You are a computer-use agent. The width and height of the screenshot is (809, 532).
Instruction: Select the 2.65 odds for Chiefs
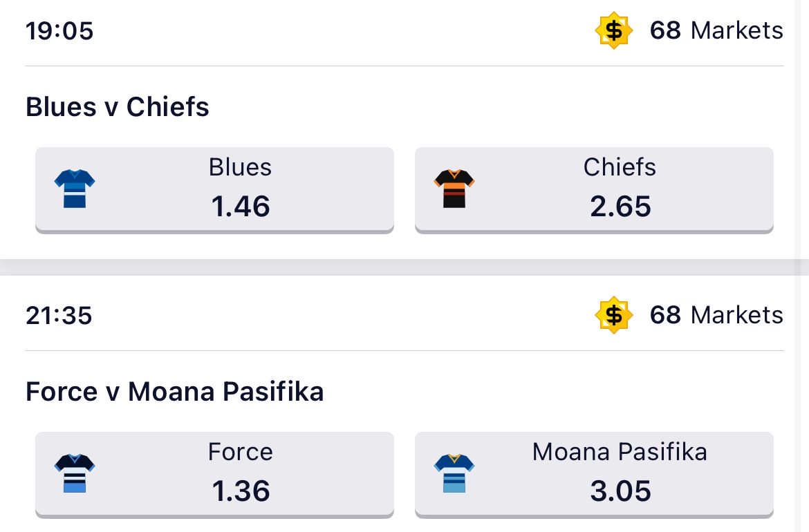coord(620,207)
